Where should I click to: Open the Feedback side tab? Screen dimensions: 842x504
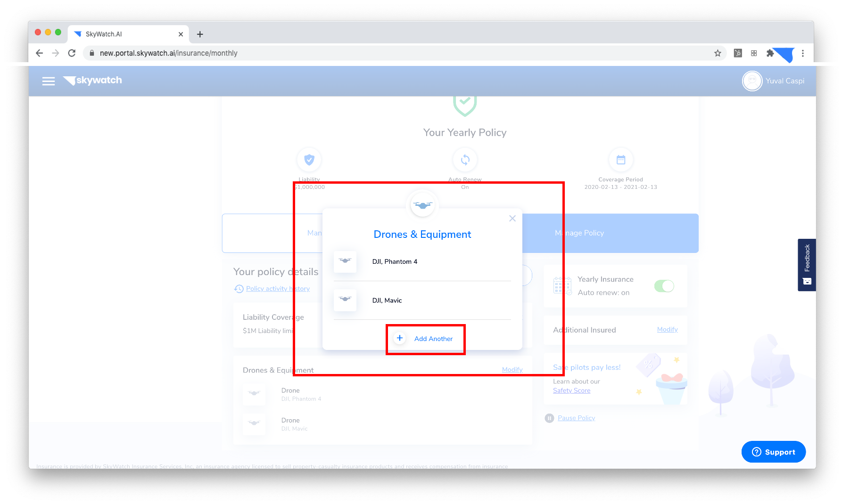[807, 265]
